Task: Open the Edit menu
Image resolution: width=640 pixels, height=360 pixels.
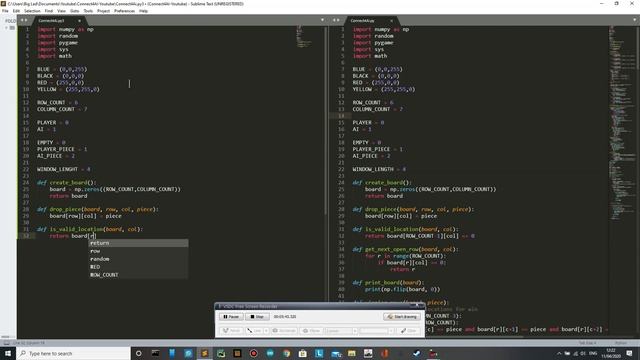Action: point(16,11)
